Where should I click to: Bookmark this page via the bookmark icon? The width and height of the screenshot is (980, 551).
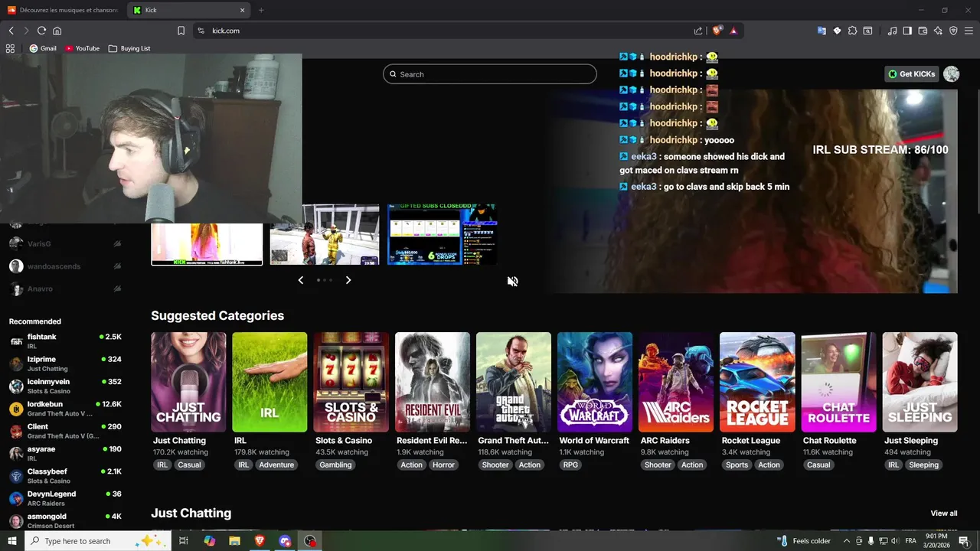tap(181, 31)
